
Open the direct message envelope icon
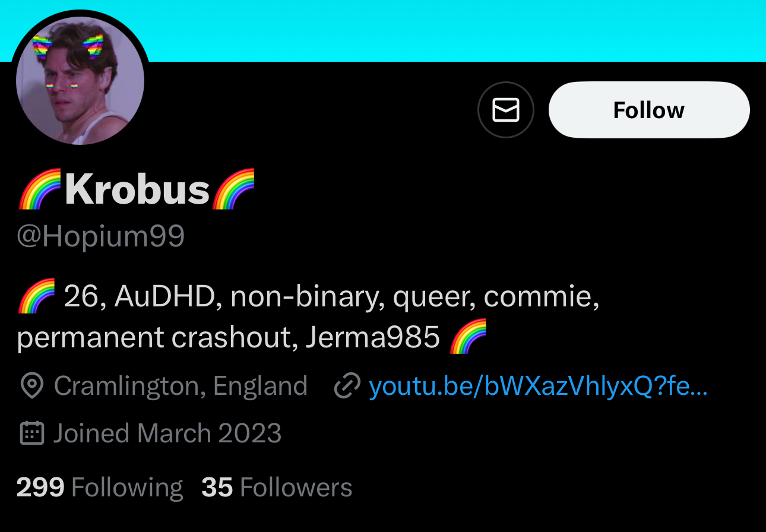(x=506, y=110)
